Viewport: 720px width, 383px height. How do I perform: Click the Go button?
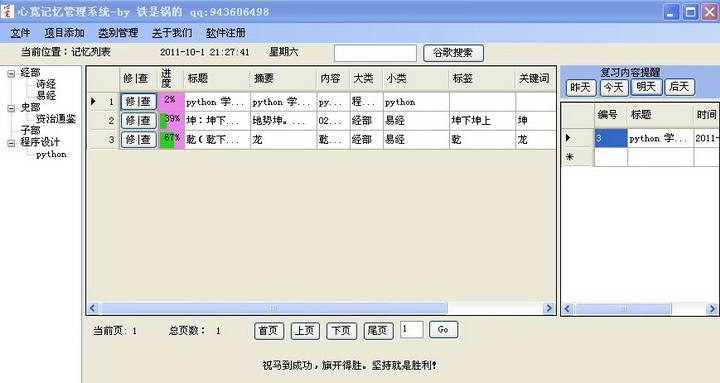443,330
